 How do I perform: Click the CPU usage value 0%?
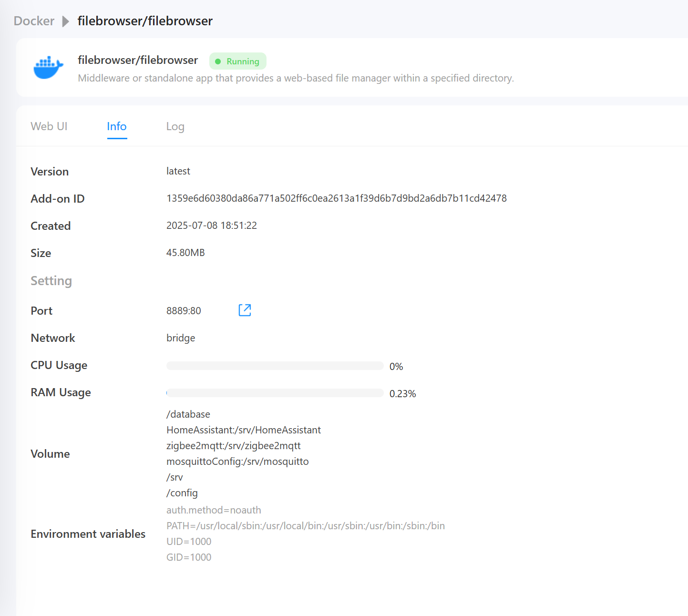pos(396,367)
